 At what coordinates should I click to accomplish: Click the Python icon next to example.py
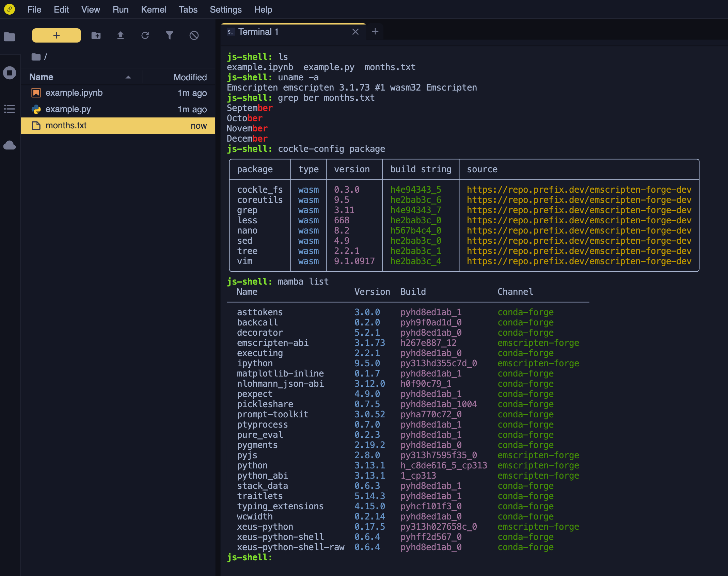(36, 109)
